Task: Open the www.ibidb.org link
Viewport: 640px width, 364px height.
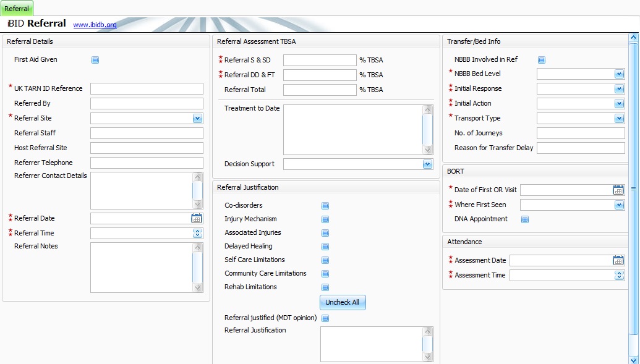Action: (x=95, y=25)
